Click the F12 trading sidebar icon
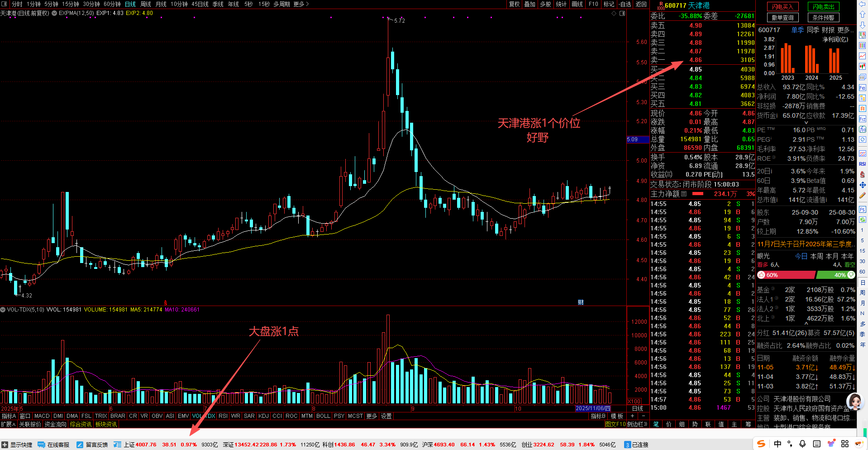 click(x=863, y=119)
